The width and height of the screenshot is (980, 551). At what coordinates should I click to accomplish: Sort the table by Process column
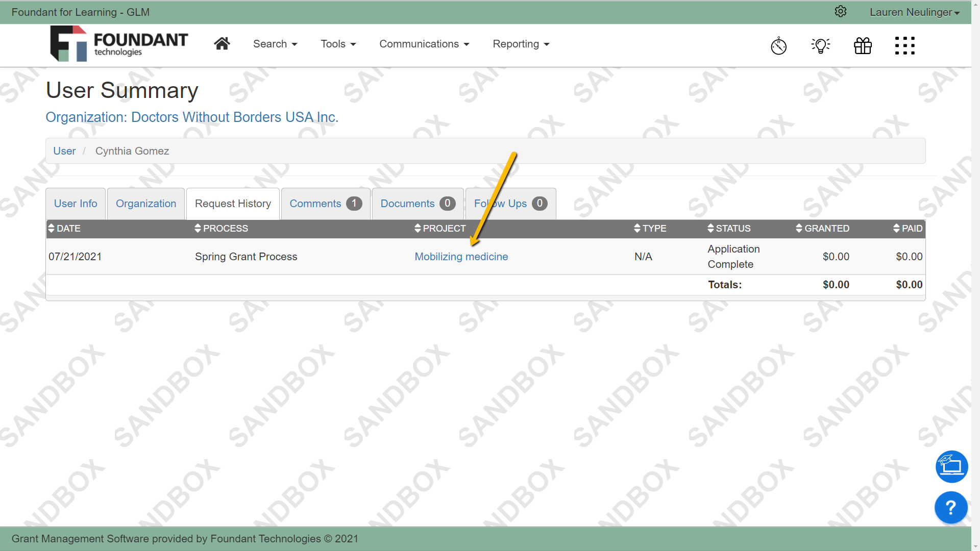tap(221, 229)
